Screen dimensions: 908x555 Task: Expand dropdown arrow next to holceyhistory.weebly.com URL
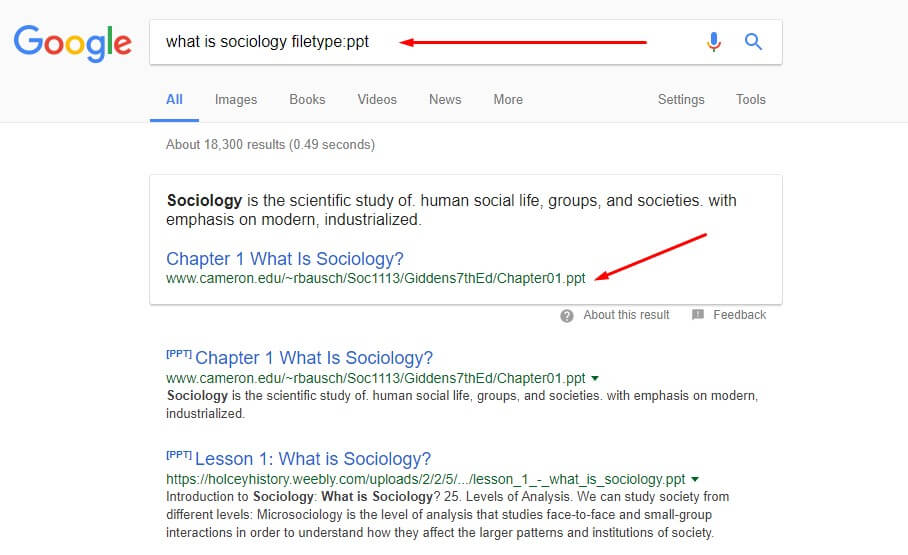(x=695, y=480)
